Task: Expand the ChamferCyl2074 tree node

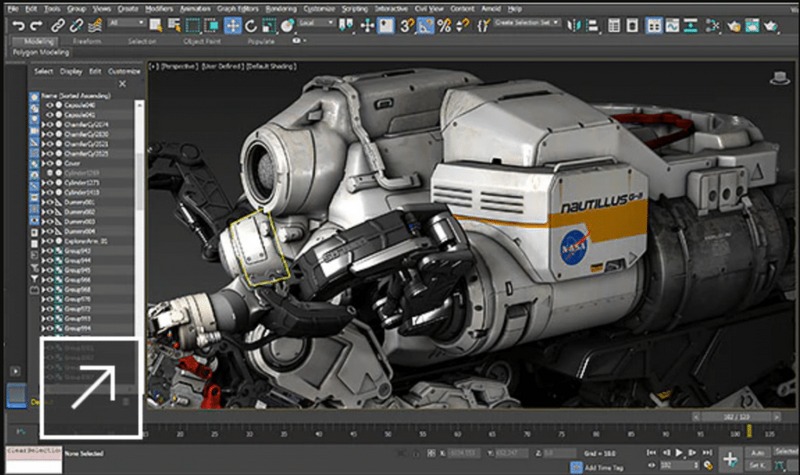Action: pos(42,125)
